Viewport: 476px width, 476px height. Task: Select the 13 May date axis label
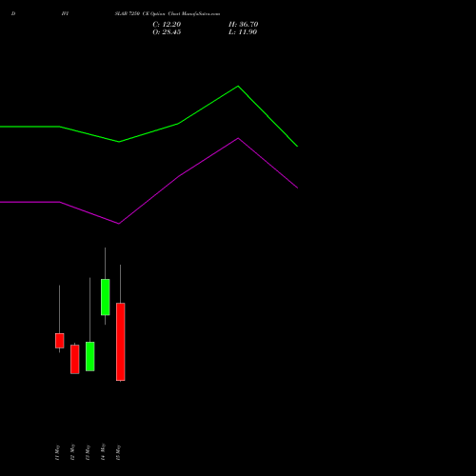click(88, 452)
